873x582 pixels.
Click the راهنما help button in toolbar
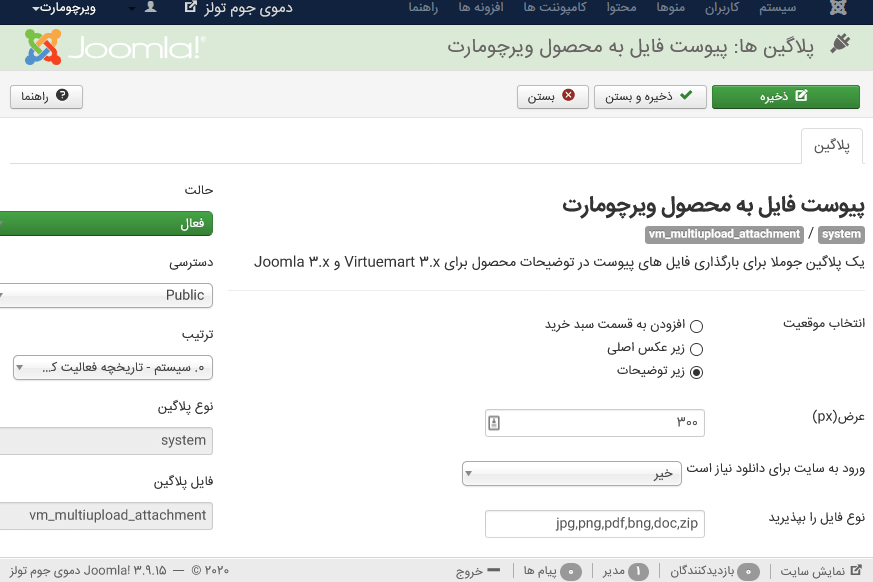46,97
